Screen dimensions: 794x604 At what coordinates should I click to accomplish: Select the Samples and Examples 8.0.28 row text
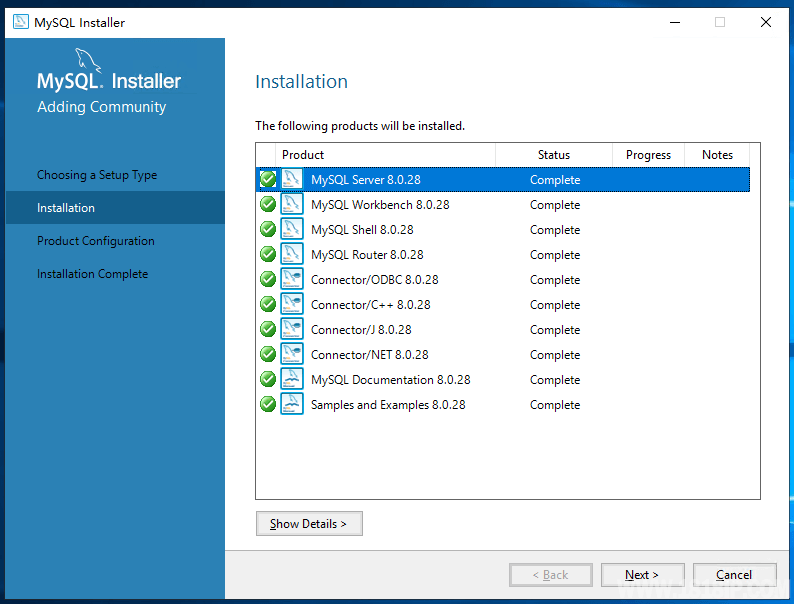pyautogui.click(x=388, y=405)
